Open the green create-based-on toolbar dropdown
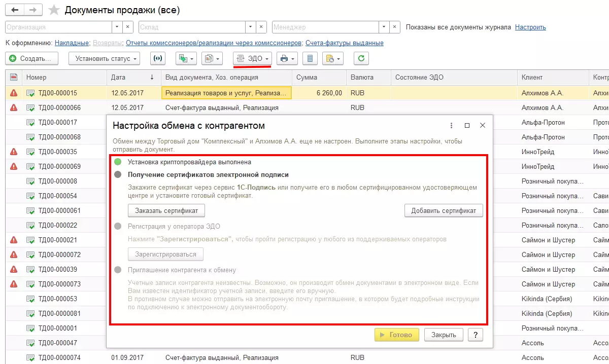609x364 pixels. click(186, 59)
